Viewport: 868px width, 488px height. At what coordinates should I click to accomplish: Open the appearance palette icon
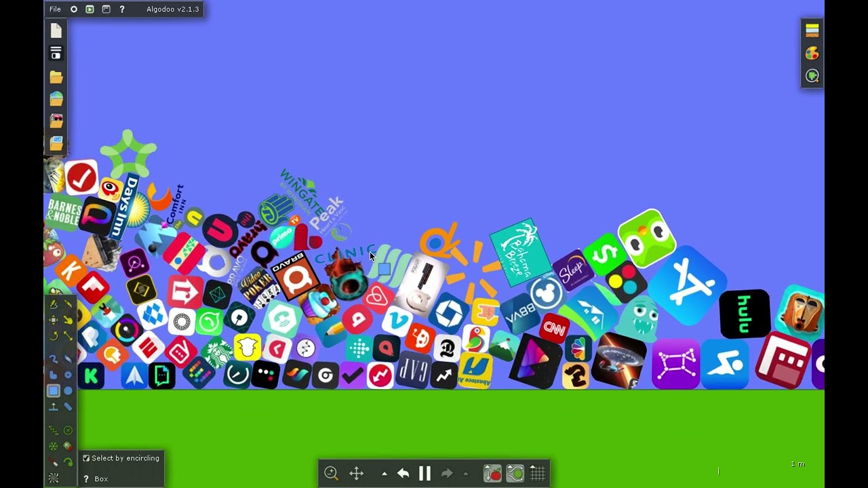point(812,53)
